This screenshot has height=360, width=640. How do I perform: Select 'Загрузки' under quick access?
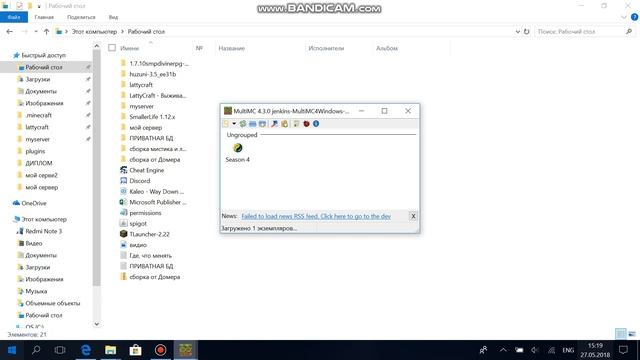[x=38, y=79]
